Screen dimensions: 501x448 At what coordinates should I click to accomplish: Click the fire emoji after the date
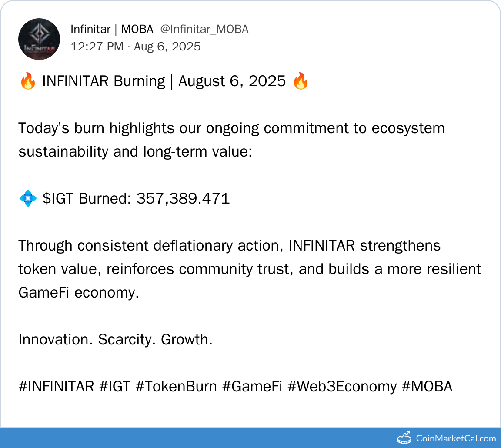coord(301,82)
